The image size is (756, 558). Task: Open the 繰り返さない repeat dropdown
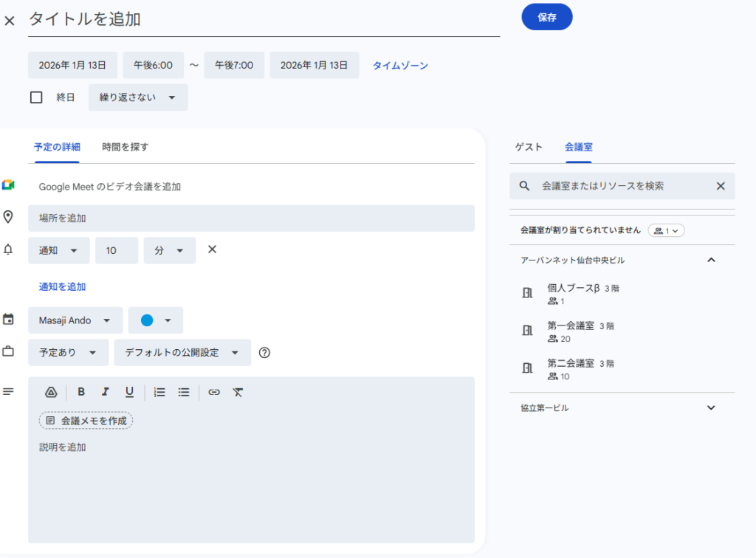pos(138,97)
